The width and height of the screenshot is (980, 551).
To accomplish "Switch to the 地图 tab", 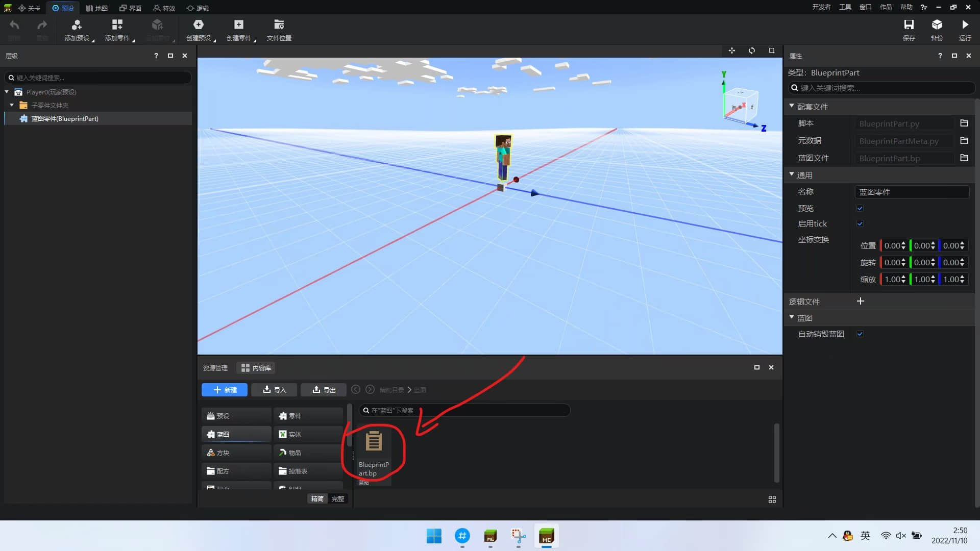I will coord(96,8).
